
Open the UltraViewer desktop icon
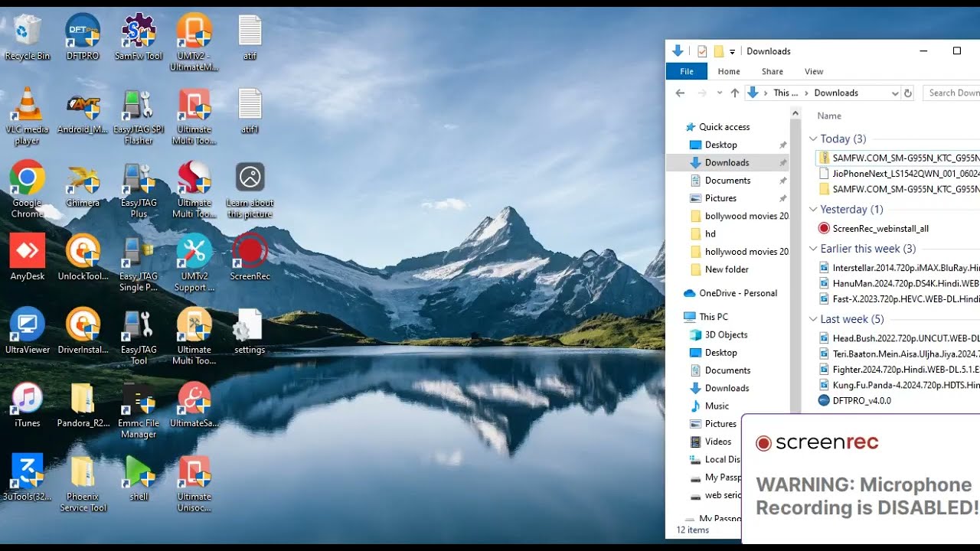(x=27, y=325)
